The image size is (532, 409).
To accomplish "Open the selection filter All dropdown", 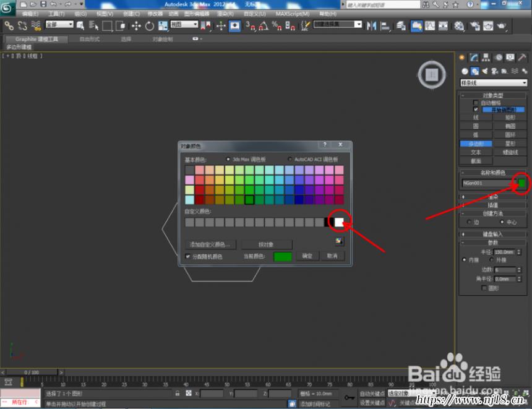I will tap(59, 24).
